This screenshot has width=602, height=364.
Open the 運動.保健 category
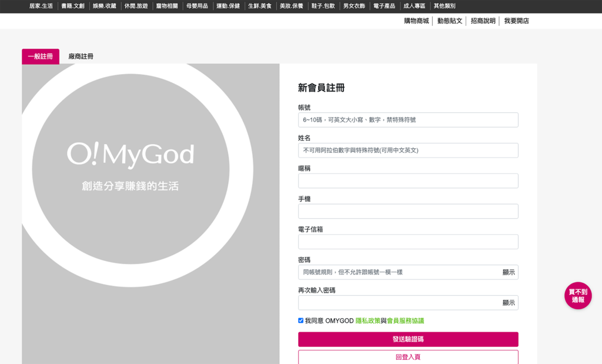click(228, 6)
